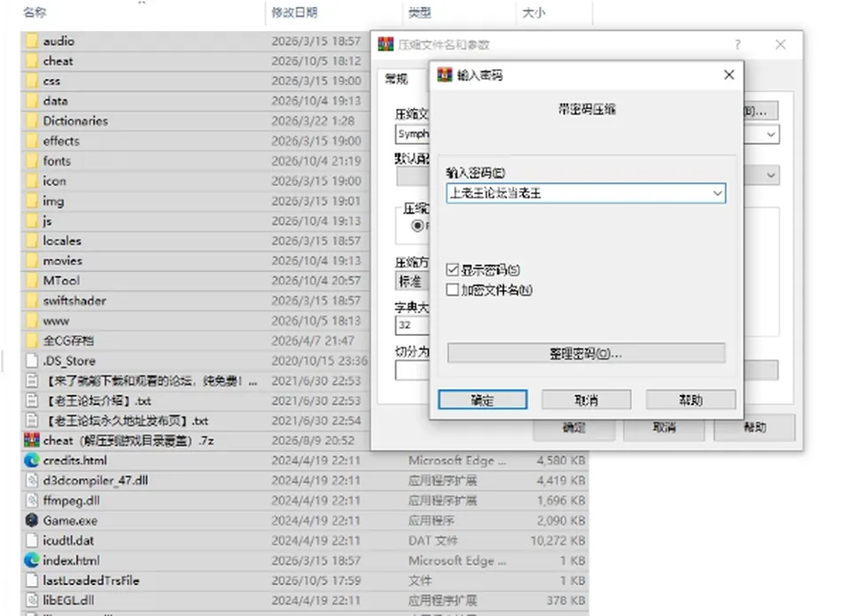
Task: Select the credits.html Edge icon
Action: (x=32, y=460)
